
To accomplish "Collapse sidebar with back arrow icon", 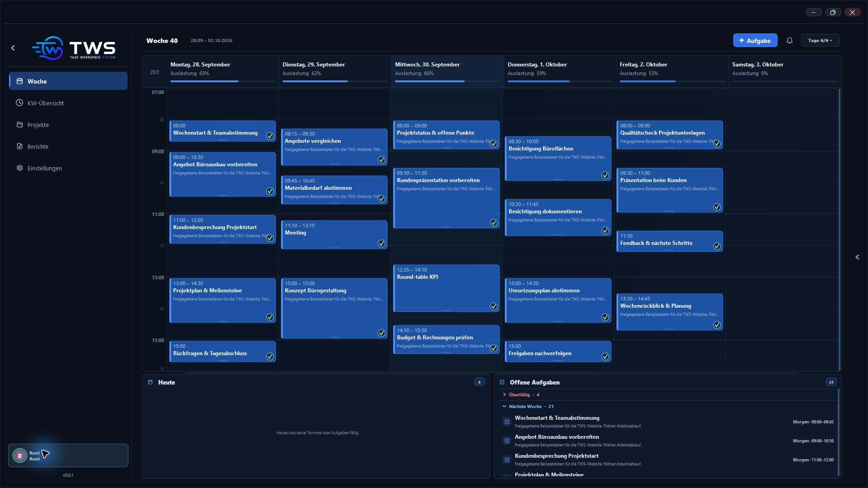I will click(x=13, y=48).
